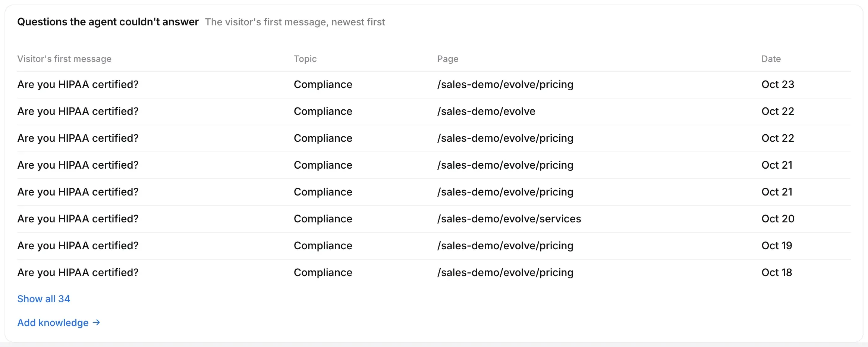The image size is (868, 347).
Task: Select the Oct 18 date cell
Action: [x=777, y=273]
